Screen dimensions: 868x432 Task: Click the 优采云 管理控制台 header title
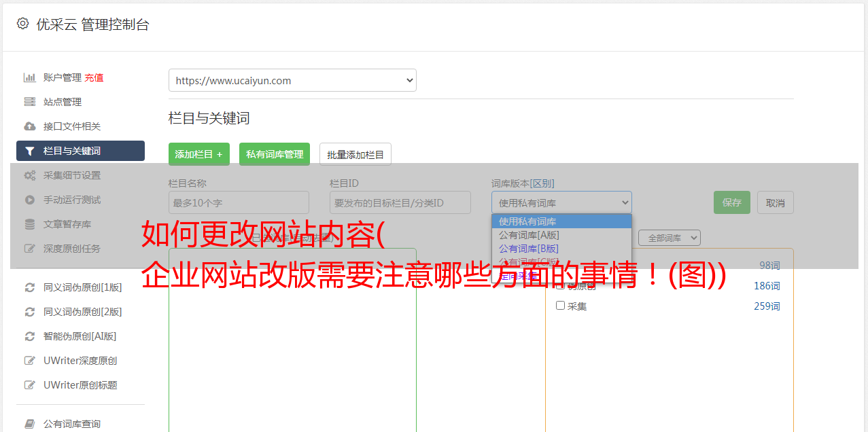[92, 24]
